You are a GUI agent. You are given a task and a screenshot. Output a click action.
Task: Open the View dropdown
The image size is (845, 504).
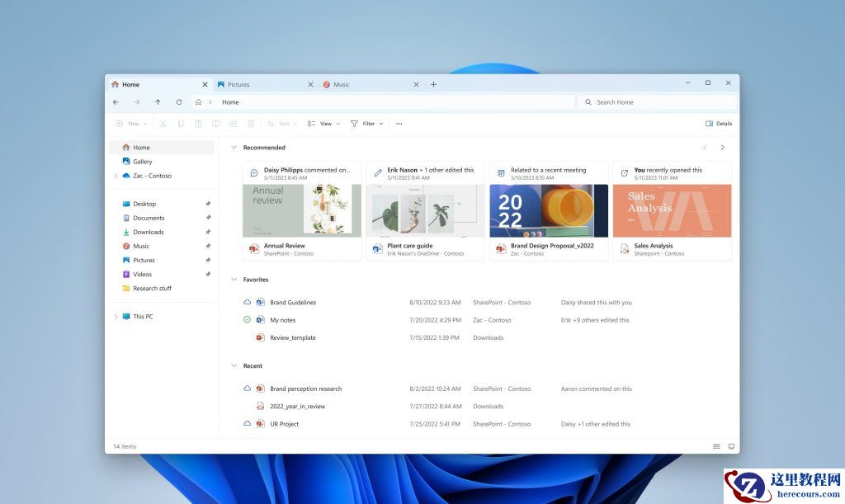[x=323, y=123]
